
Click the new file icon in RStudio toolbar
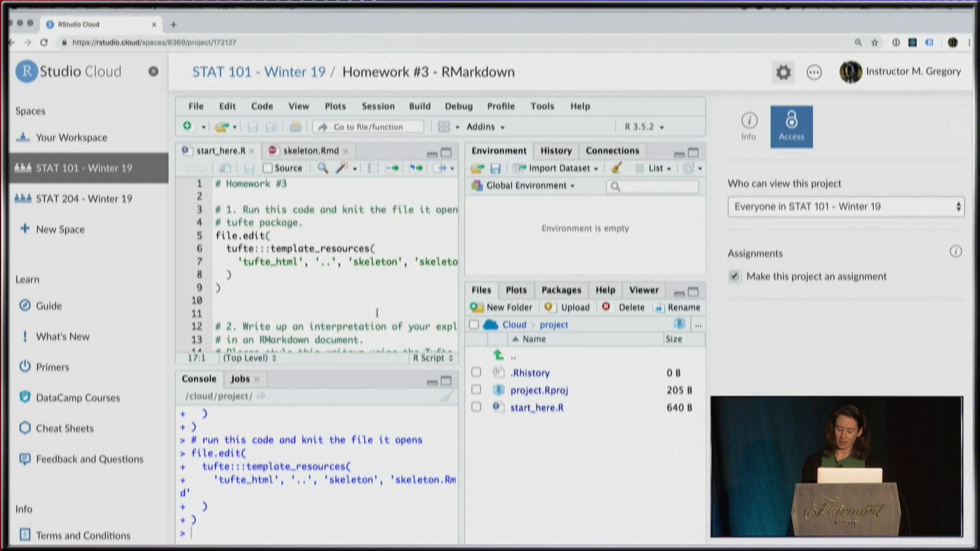pos(187,126)
